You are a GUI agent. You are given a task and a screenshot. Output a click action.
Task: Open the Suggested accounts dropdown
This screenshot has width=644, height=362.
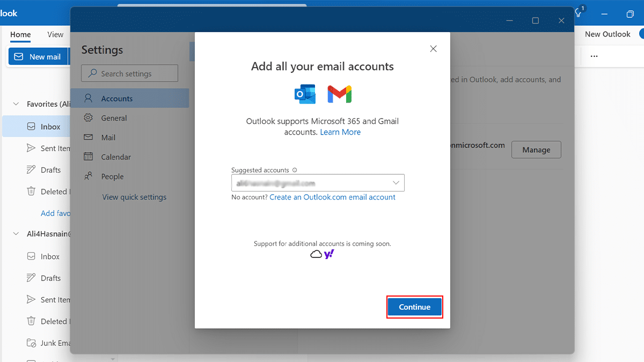pyautogui.click(x=397, y=182)
